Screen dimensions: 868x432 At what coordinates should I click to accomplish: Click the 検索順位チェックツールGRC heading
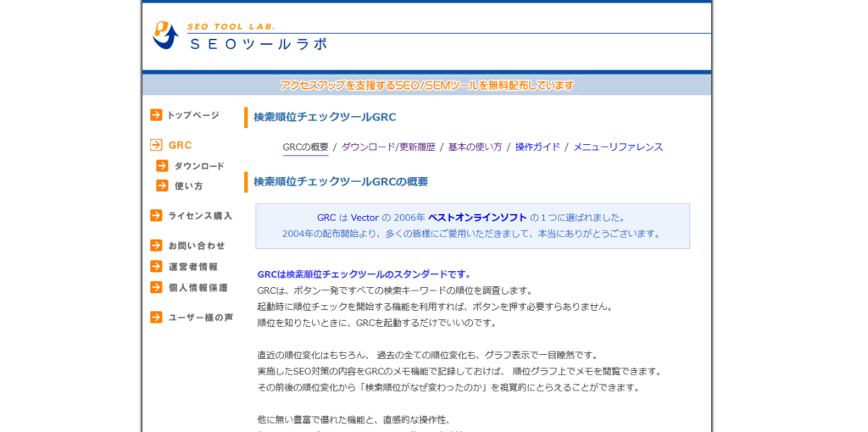tap(325, 117)
